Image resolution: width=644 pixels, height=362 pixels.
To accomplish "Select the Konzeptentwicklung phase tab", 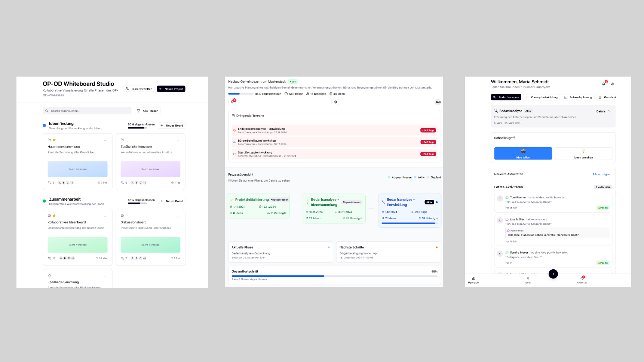I will click(541, 97).
